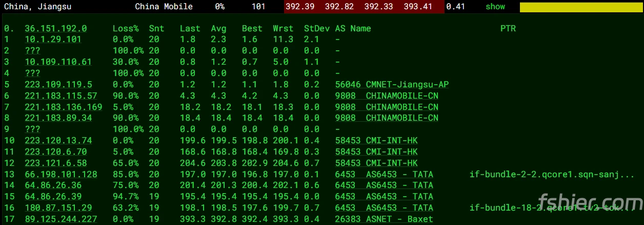Select the 85.0% loss value on hop 13
Screen dimensions: 644x225
(x=126, y=174)
